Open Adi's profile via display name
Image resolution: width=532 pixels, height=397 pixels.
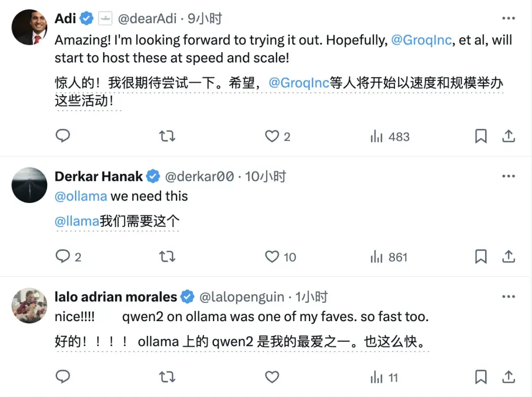tap(66, 19)
